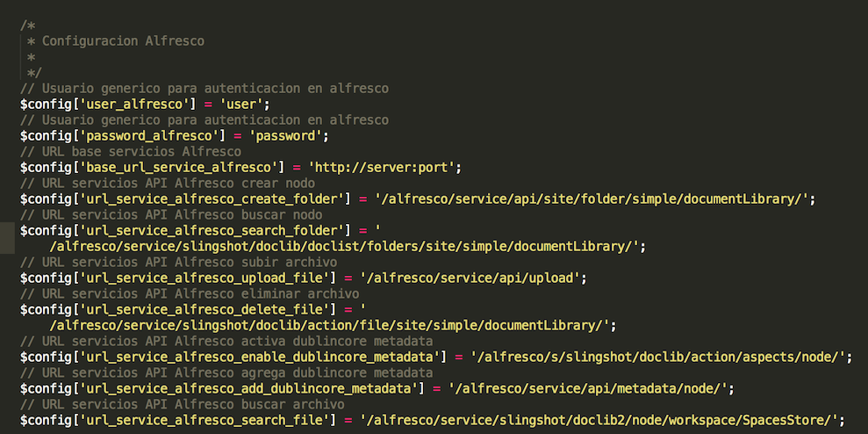Click the '/alfresco/service/api/site/folder/simple/documentLibrary/' string
Image resolution: width=868 pixels, height=434 pixels.
pos(591,199)
